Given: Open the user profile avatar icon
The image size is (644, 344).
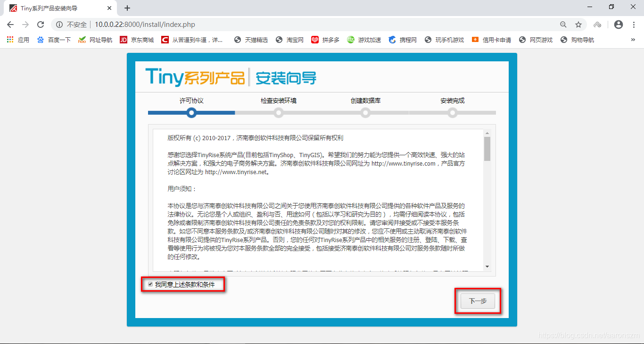Looking at the screenshot, I should [x=619, y=25].
